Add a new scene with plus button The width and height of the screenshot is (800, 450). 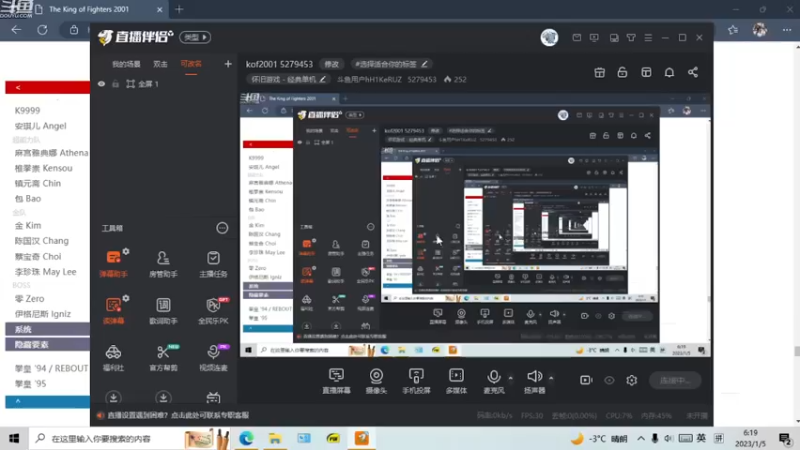(x=228, y=64)
